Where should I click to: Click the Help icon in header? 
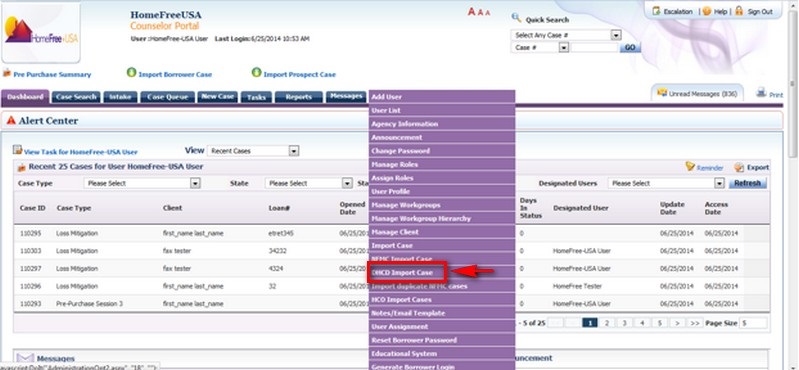click(707, 11)
